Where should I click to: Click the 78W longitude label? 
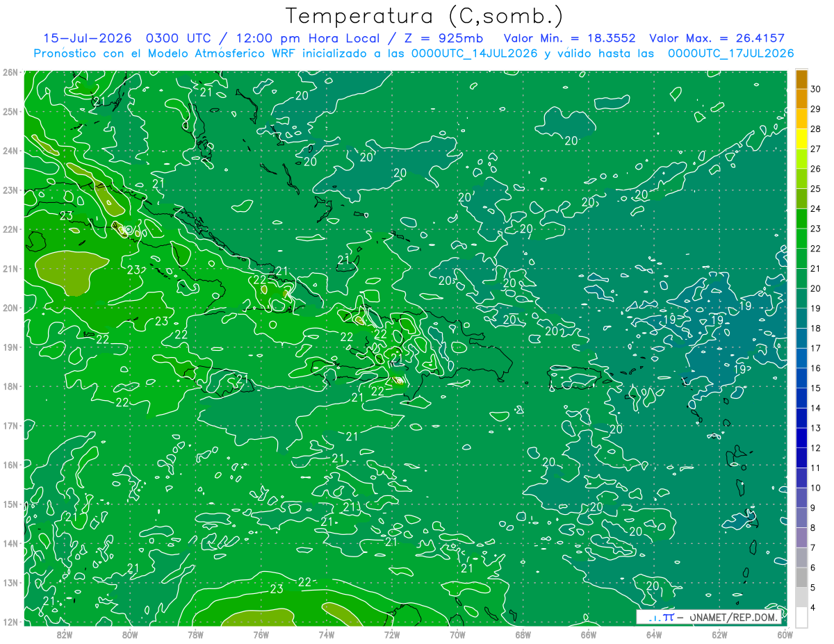pyautogui.click(x=195, y=635)
